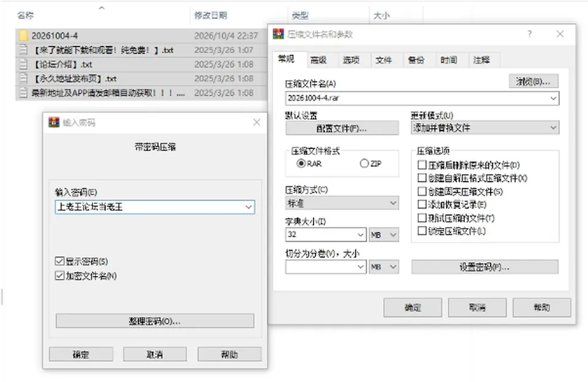Select the 20261004-4 folder icon
Viewport: 588px width, 382px height.
click(x=23, y=36)
